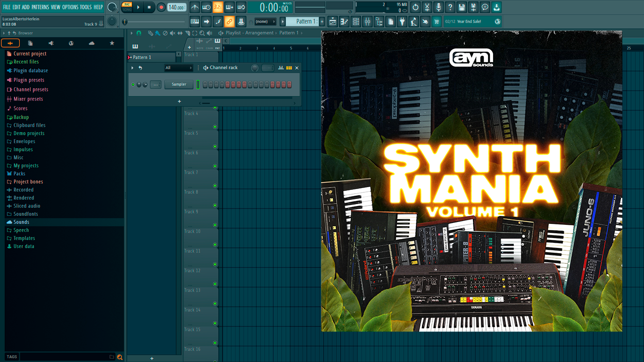This screenshot has width=644, height=362.
Task: Select the playlist zoom magnifier tool
Action: (202, 33)
